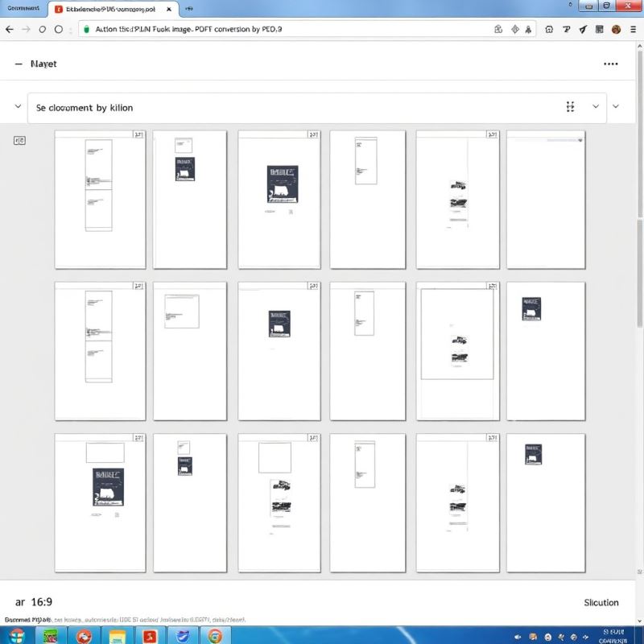Collapse the Nayet section with the minus icon

(x=19, y=64)
